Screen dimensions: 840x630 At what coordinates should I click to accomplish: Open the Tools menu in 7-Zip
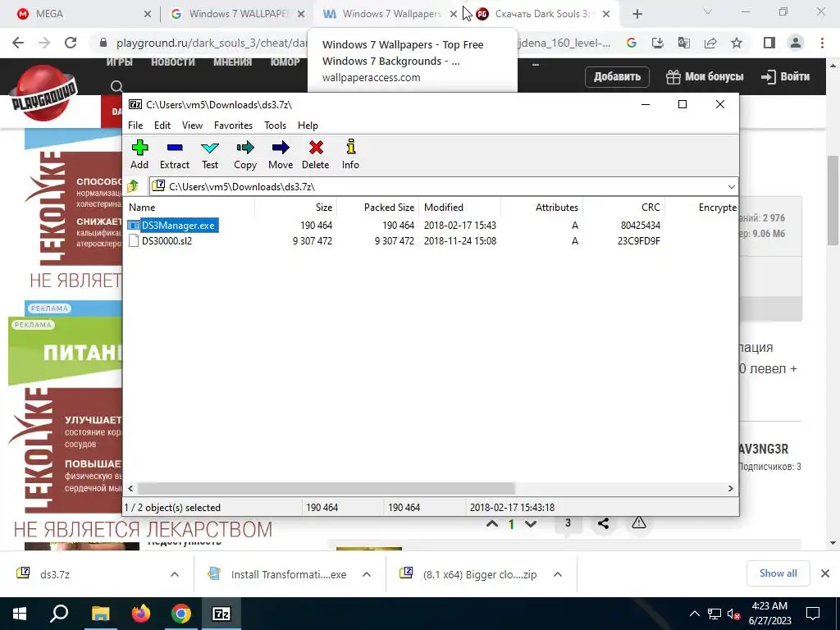275,126
